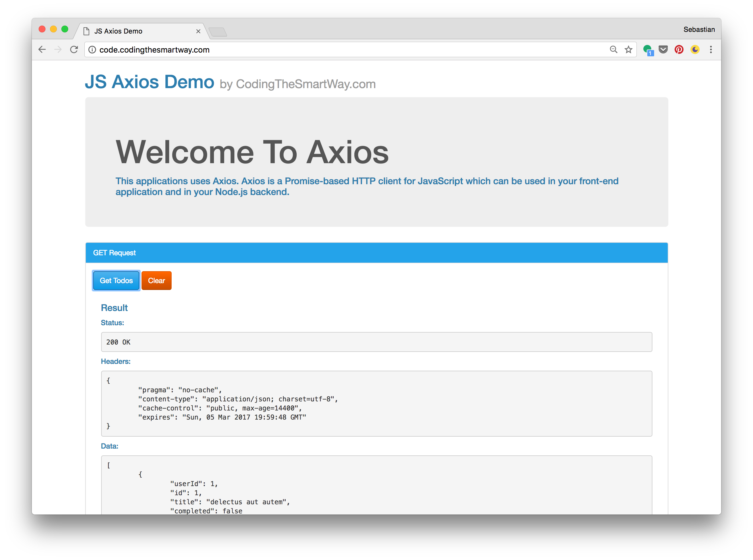Click the yellow traffic light button
This screenshot has width=753, height=560.
click(x=53, y=29)
